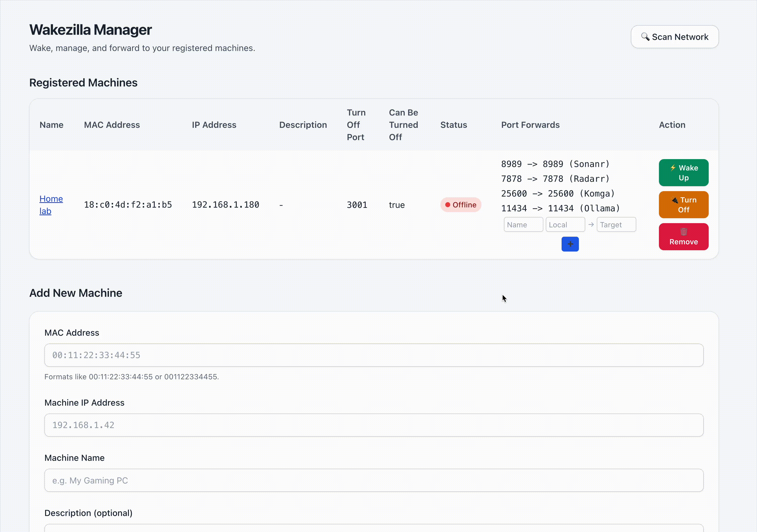Click the Description (optional) label
The width and height of the screenshot is (757, 532).
coord(88,513)
